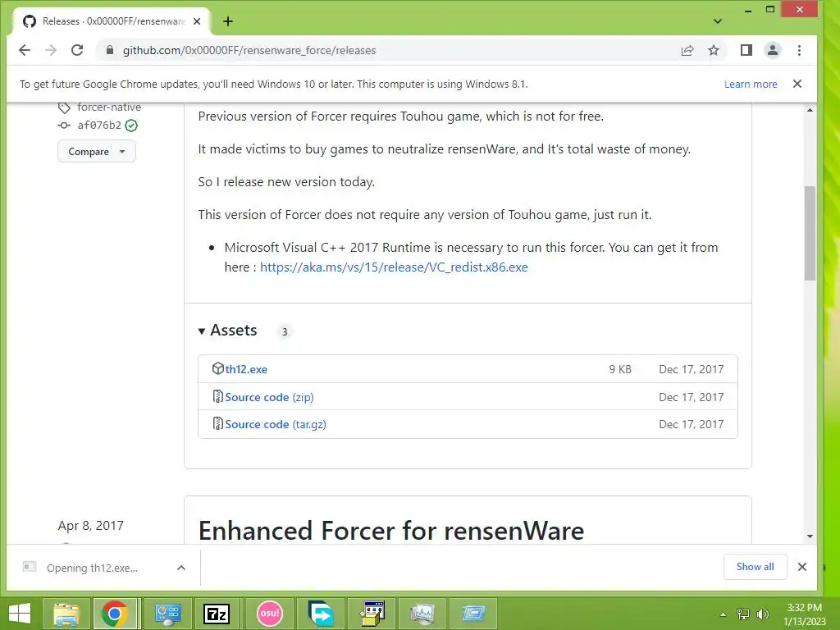Close the downloads shelf
The width and height of the screenshot is (840, 630).
pyautogui.click(x=802, y=567)
